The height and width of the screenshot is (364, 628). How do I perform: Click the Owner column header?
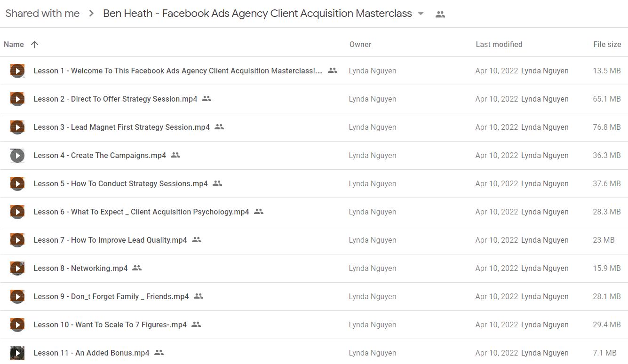360,44
